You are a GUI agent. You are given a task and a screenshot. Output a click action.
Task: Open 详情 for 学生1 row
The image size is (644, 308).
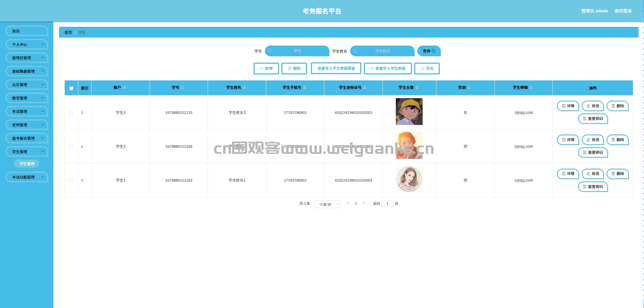(568, 174)
